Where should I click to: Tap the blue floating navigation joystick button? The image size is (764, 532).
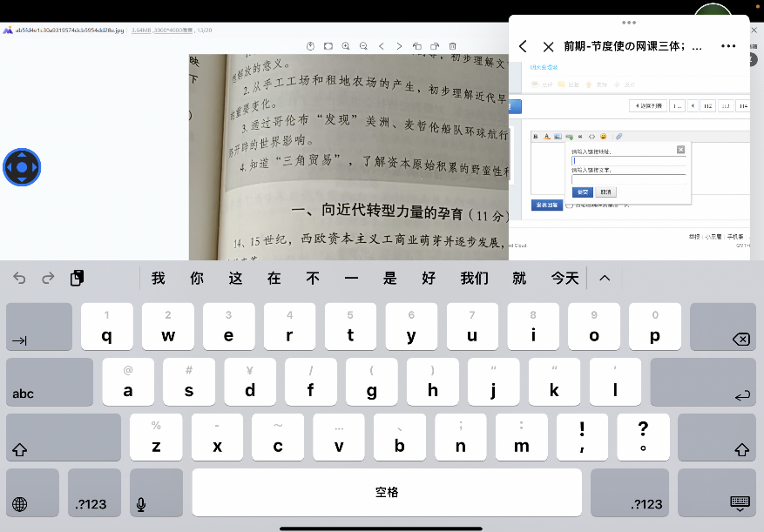[22, 167]
